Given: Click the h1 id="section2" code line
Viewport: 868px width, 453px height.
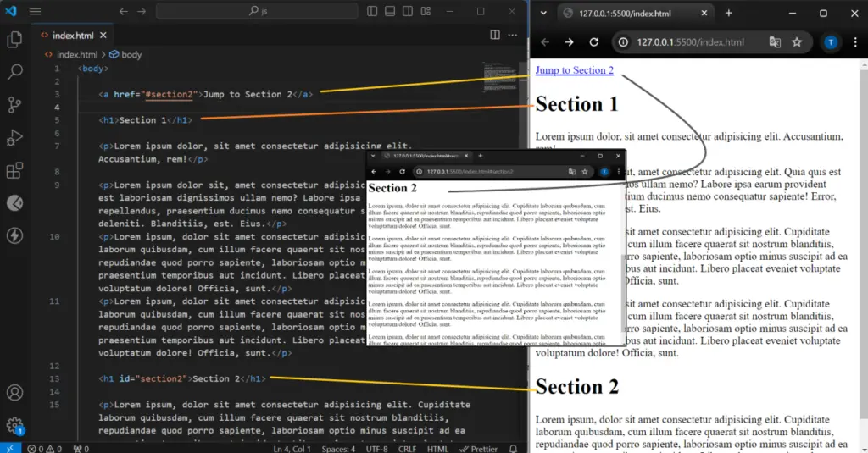Looking at the screenshot, I should click(182, 378).
